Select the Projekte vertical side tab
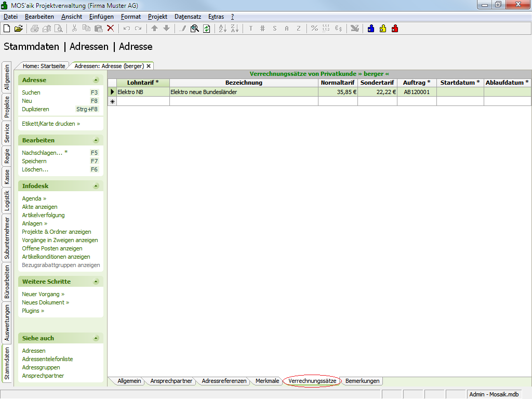The image size is (532, 399). click(x=7, y=107)
